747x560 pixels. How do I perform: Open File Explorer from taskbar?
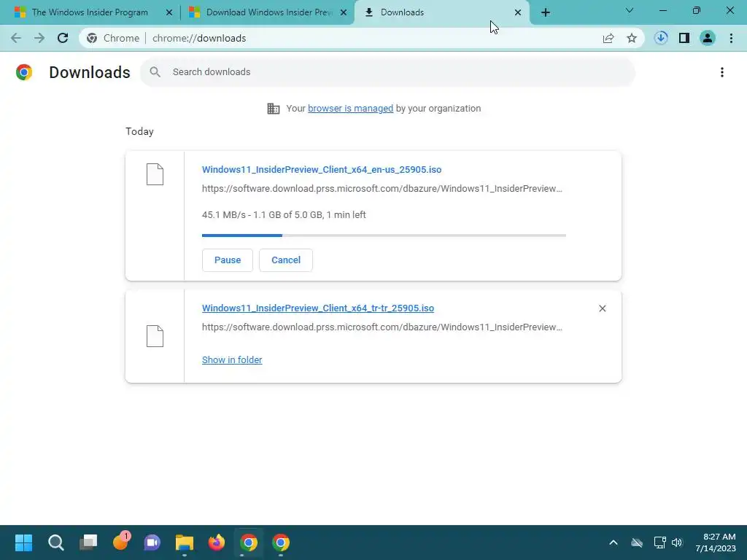[x=185, y=542]
